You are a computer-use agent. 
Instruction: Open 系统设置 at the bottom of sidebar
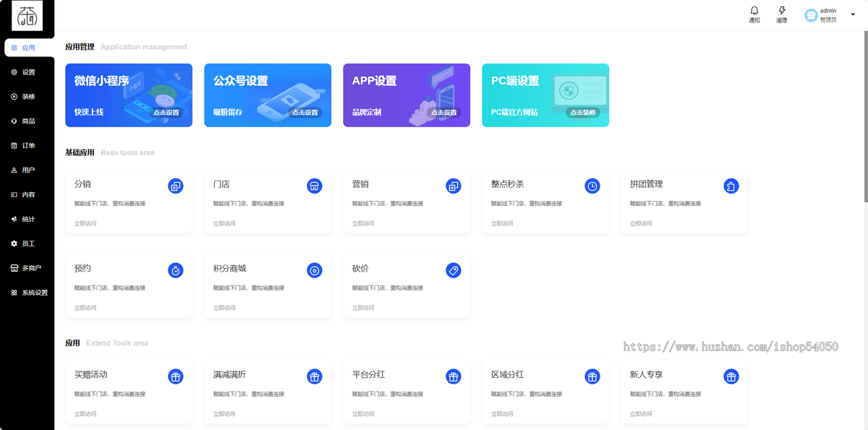click(29, 292)
